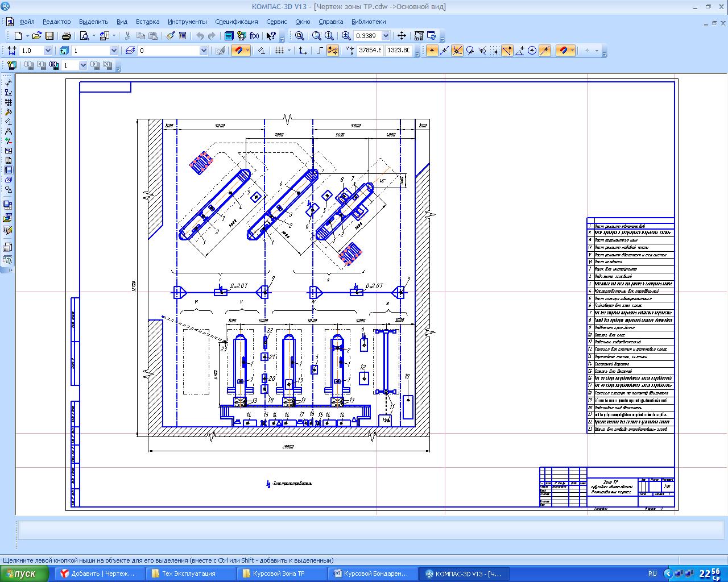Open the variables f(x) panel

point(254,35)
